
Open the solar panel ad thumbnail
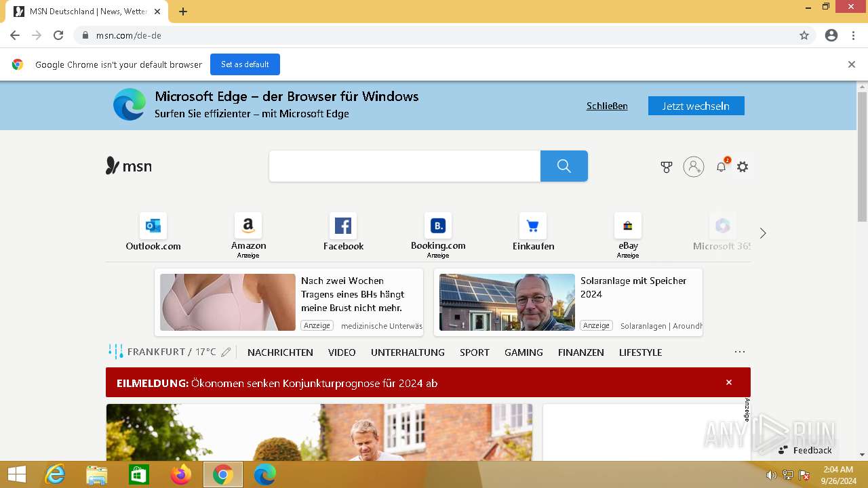tap(507, 302)
